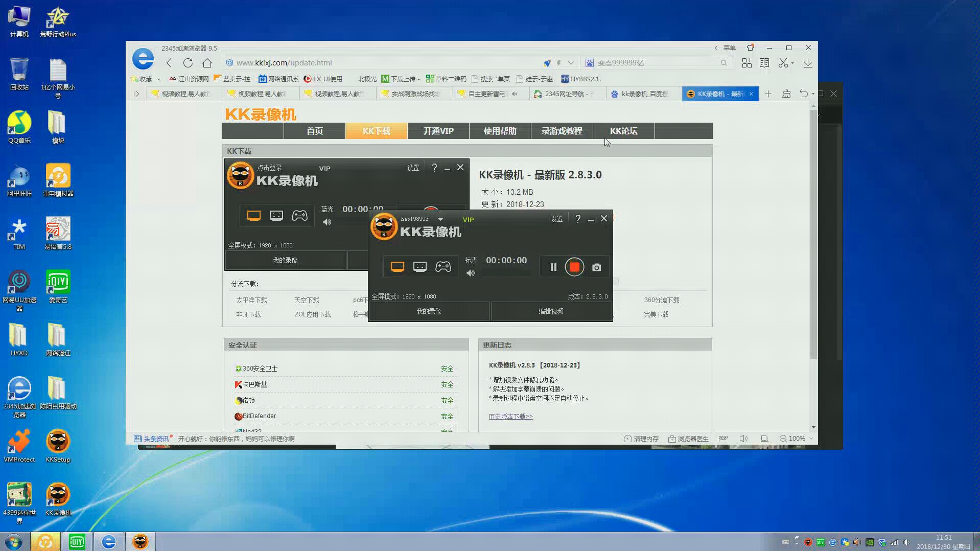Select region capture mode in front KK recorder

point(420,267)
